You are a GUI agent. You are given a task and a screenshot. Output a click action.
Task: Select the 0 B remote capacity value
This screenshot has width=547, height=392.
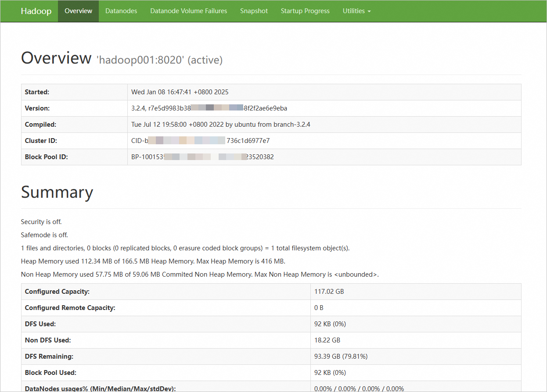point(319,308)
